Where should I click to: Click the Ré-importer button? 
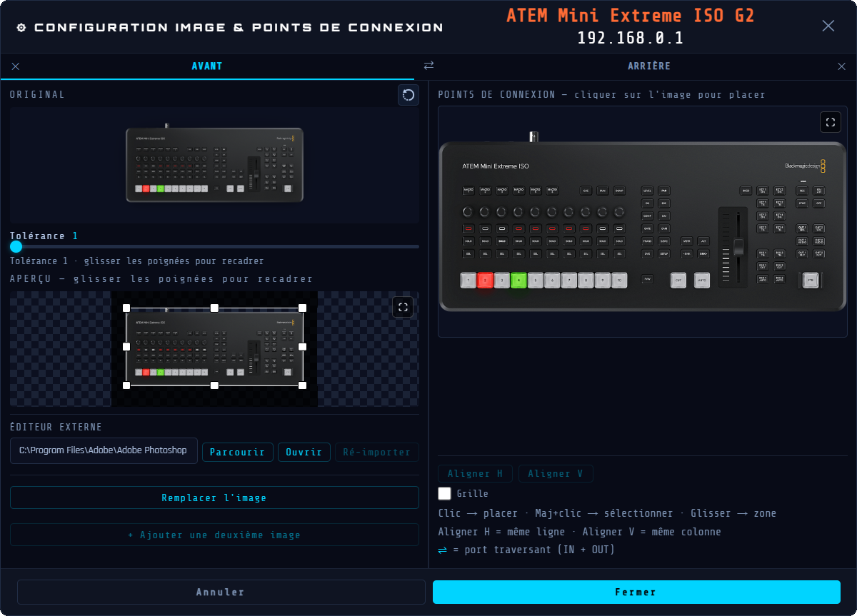377,452
